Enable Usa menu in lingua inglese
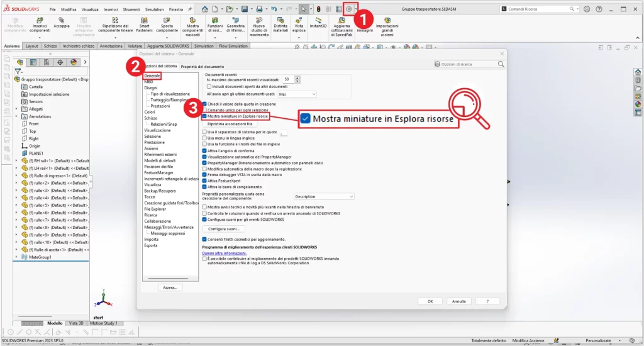644x346 pixels. [x=204, y=138]
